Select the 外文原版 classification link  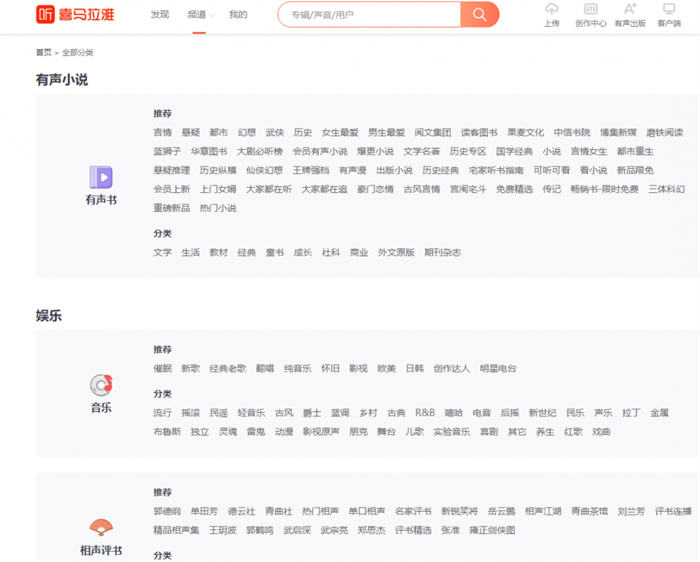[396, 253]
